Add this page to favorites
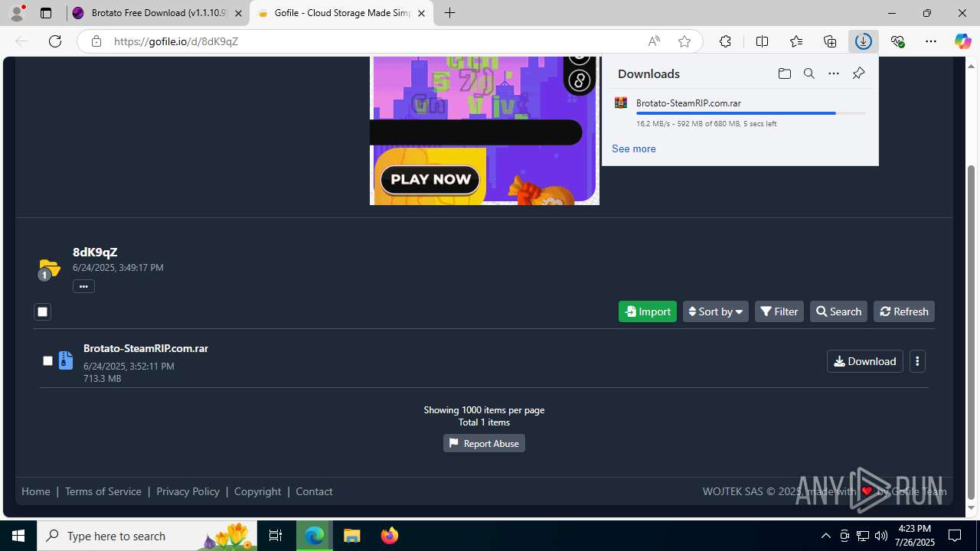The image size is (980, 551). [684, 41]
